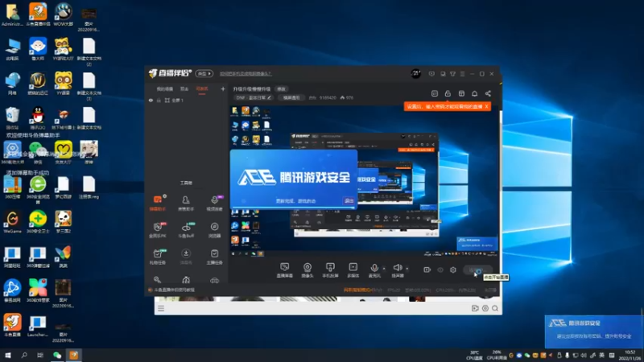
Task: Open the 主播任务 tool
Action: coord(214,257)
